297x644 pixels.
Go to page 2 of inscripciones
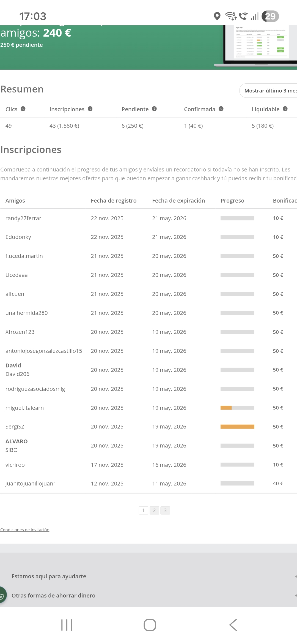(154, 511)
